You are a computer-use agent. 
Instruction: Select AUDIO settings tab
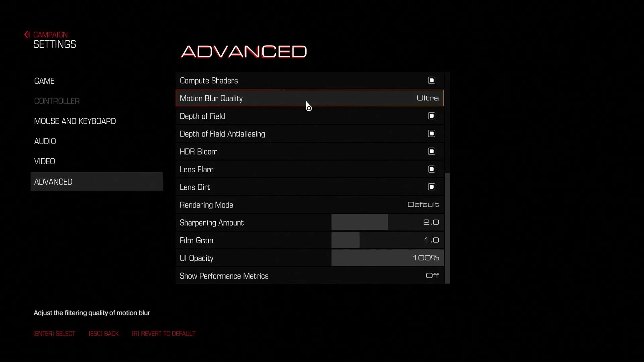tap(45, 141)
